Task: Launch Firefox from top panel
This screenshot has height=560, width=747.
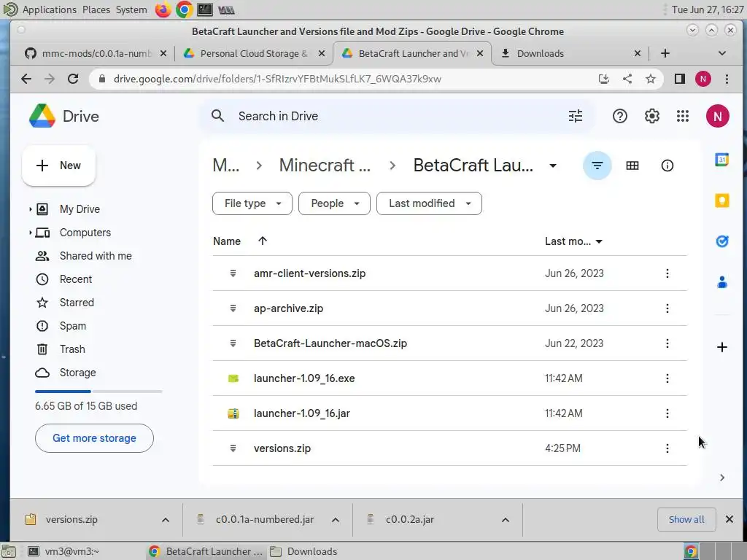Action: (163, 9)
